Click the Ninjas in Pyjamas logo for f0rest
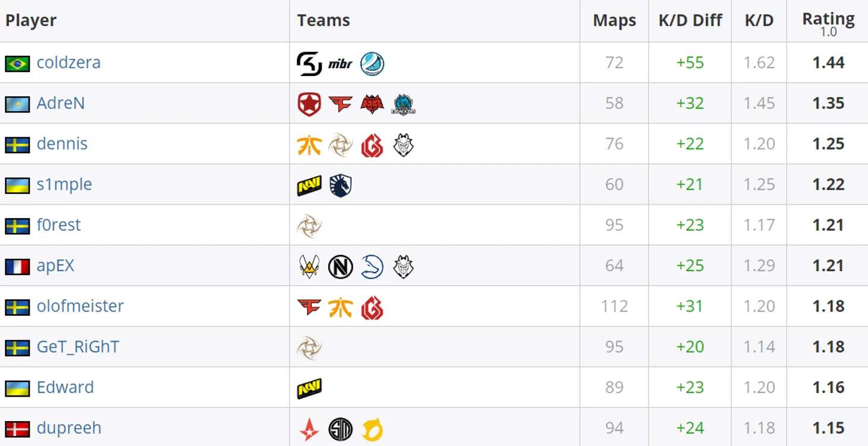The image size is (868, 446). (309, 226)
